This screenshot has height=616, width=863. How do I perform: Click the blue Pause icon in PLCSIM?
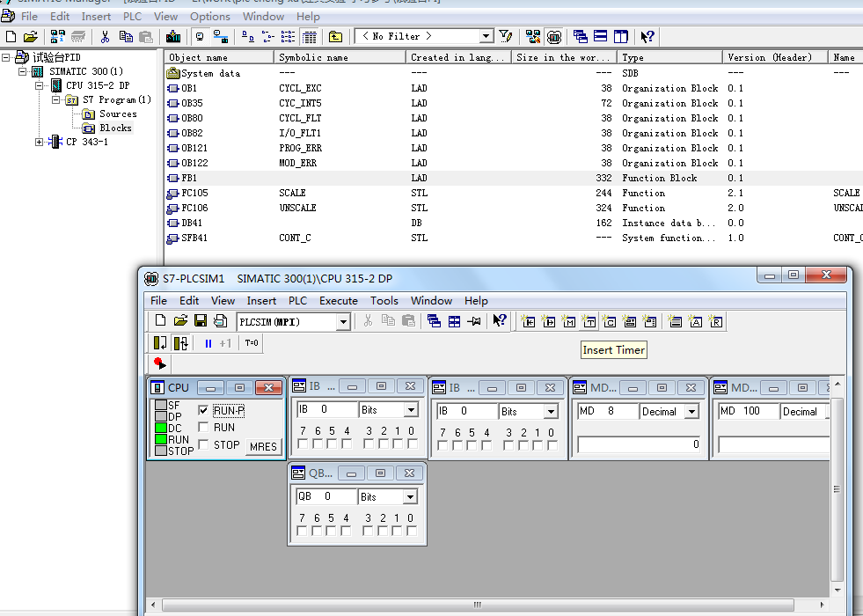click(208, 343)
